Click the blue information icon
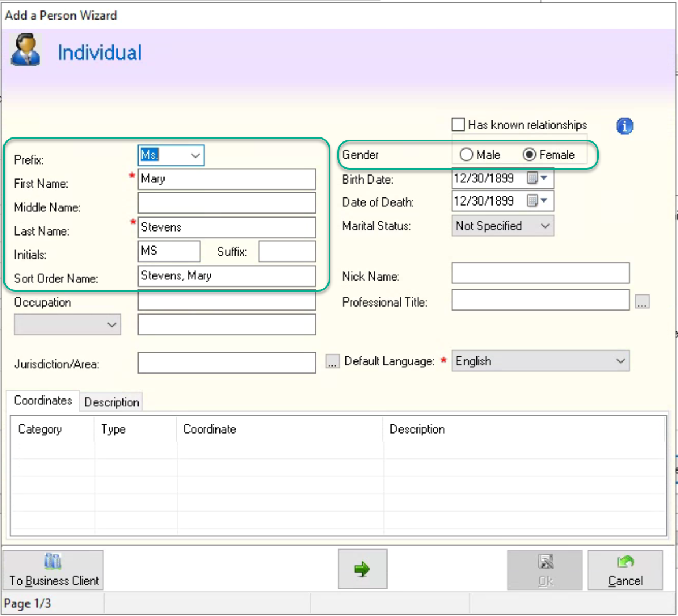This screenshot has height=616, width=678. (624, 126)
